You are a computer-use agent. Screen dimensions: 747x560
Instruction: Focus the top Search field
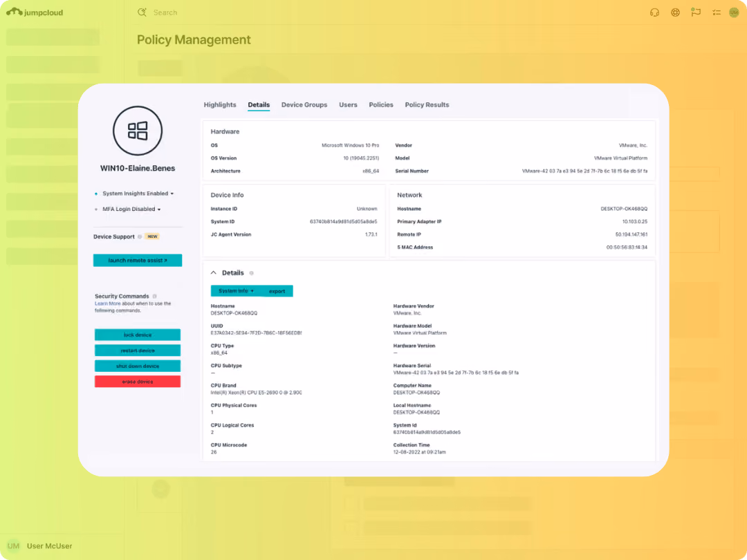[x=165, y=12]
